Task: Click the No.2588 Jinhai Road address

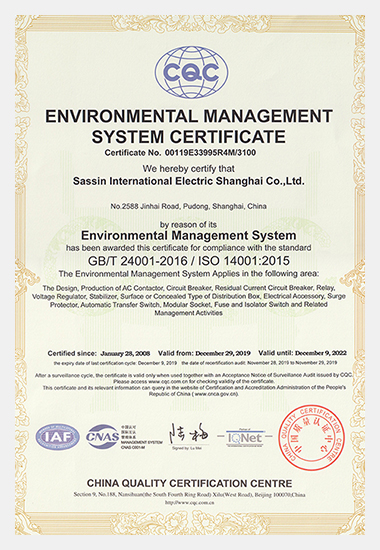Action: click(188, 206)
